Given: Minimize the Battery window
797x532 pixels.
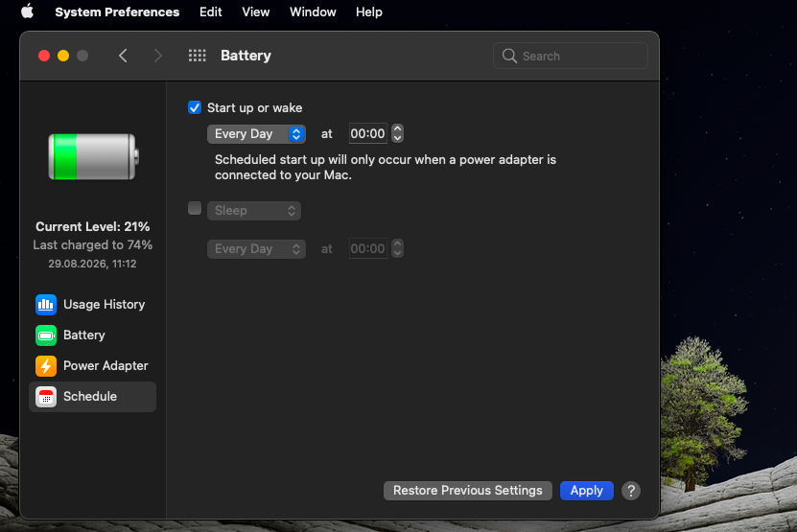Looking at the screenshot, I should [x=63, y=56].
